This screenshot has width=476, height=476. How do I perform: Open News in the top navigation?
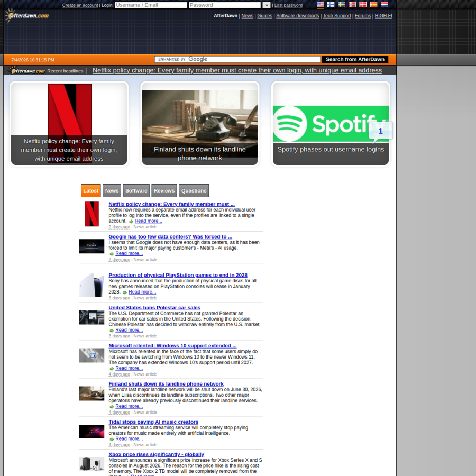click(247, 16)
